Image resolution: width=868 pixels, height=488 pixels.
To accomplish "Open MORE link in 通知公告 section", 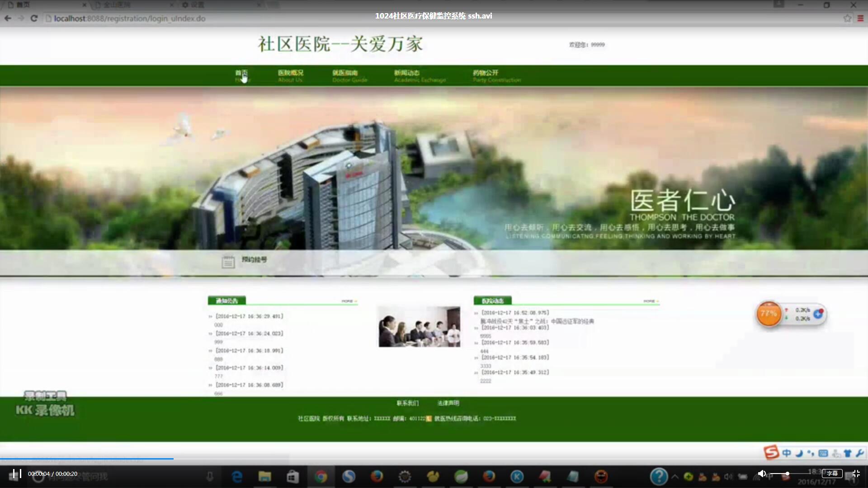I will point(349,301).
